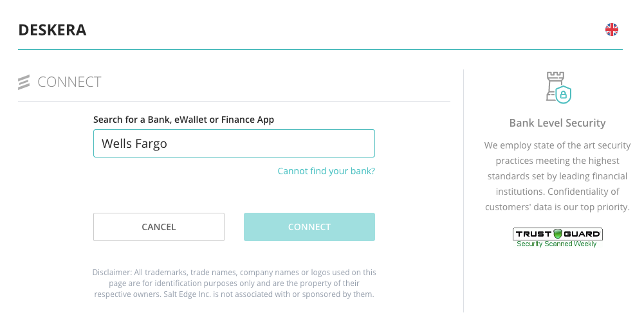Click the Search for a Bank label
Image resolution: width=644 pixels, height=333 pixels.
(x=183, y=120)
